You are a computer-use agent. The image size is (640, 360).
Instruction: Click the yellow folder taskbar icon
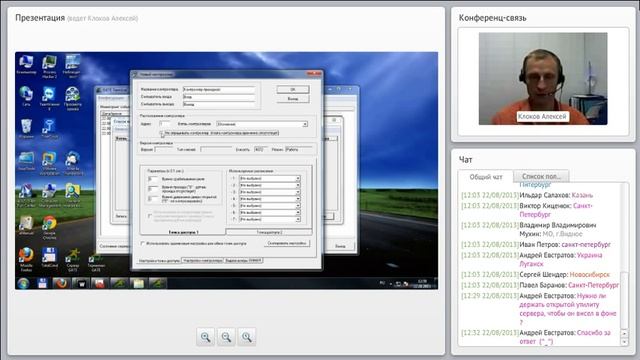(138, 283)
